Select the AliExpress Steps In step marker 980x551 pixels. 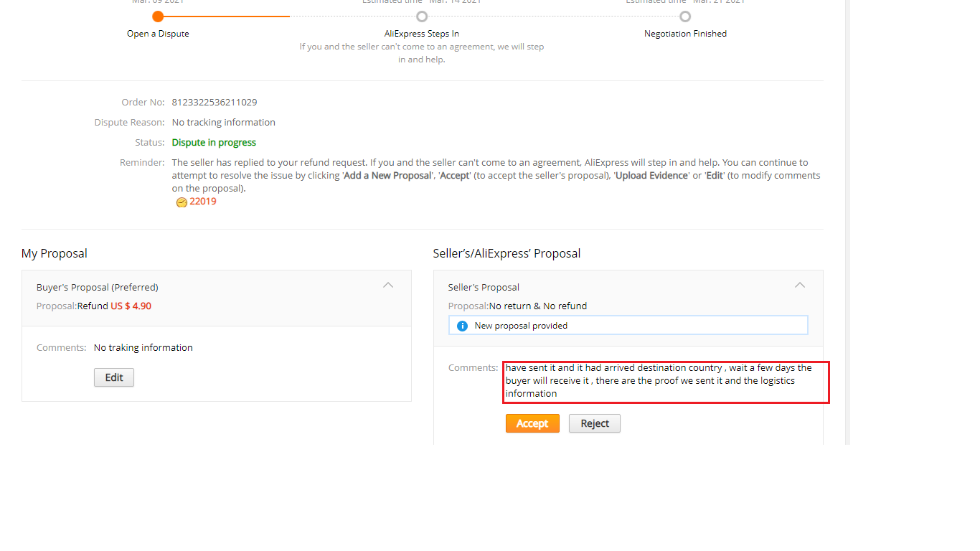tap(422, 17)
